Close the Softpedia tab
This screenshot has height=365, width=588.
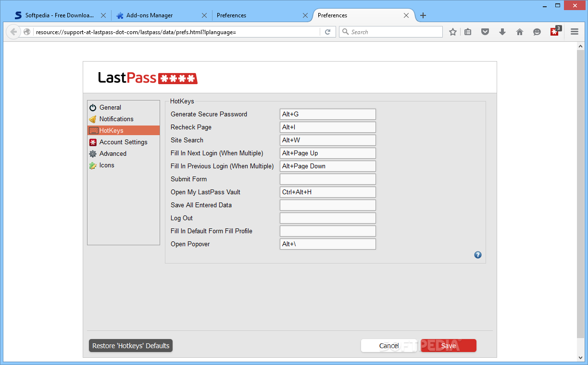(x=103, y=15)
